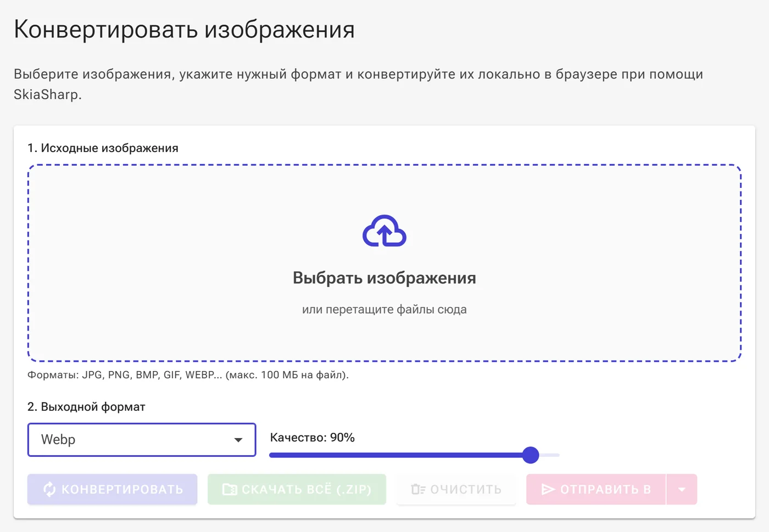
Task: Click the Очистить button label
Action: coord(466,489)
